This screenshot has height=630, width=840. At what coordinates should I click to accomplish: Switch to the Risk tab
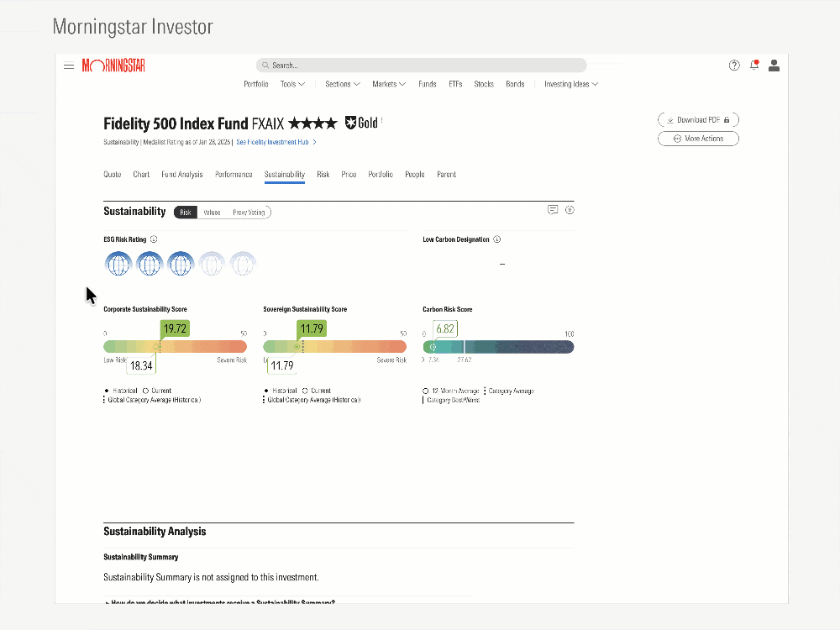tap(323, 174)
